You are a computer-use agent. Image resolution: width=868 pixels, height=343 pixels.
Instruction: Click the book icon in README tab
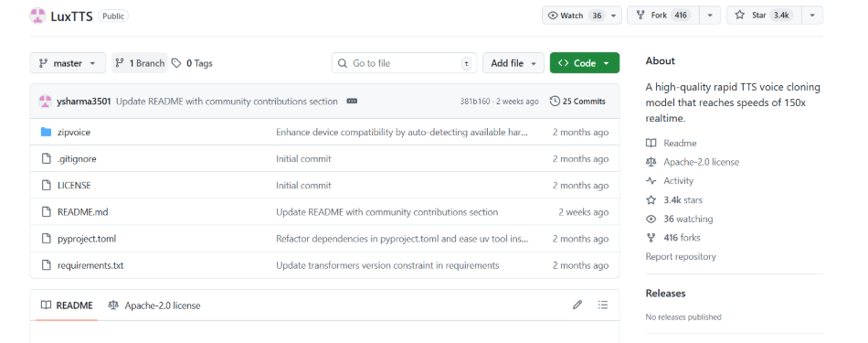click(x=47, y=305)
